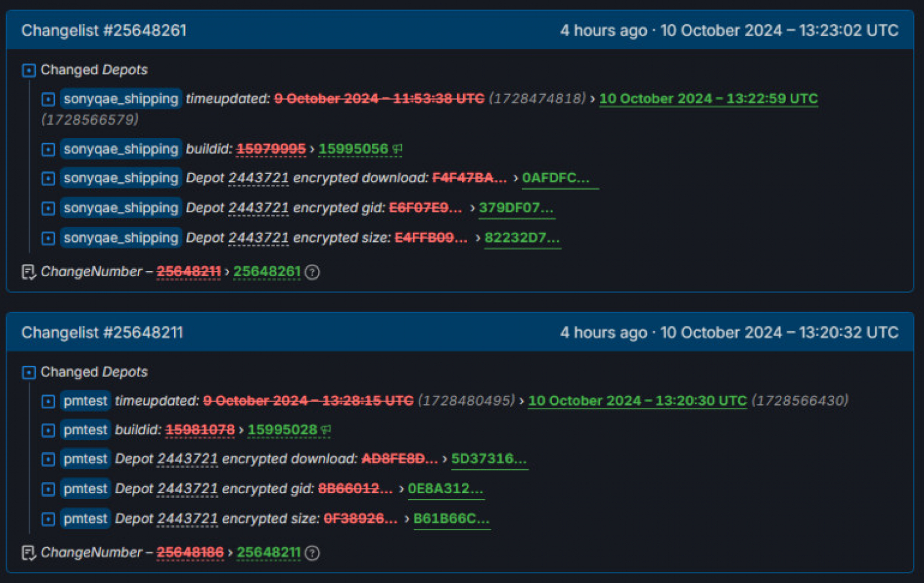Open new build ID 15995056

coord(353,149)
